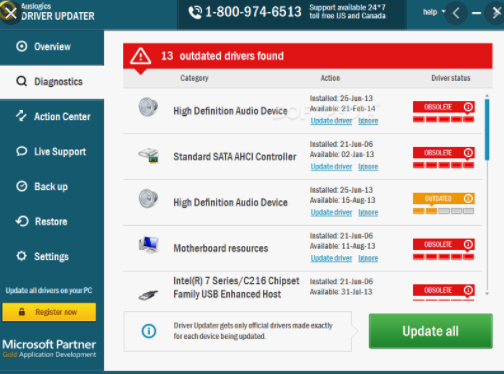This screenshot has width=504, height=374.
Task: Open the Restore section
Action: pos(52,222)
